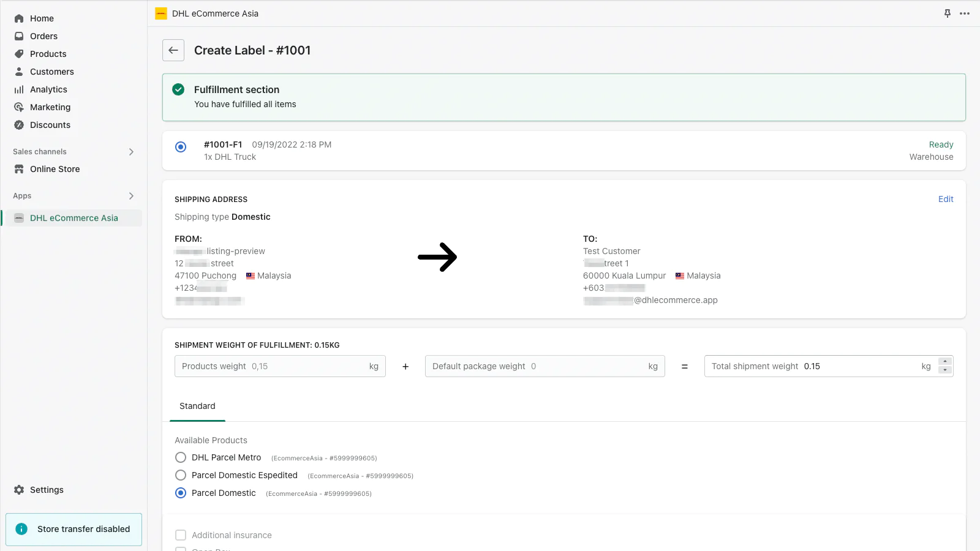Go to Products in the sidebar

click(x=48, y=54)
